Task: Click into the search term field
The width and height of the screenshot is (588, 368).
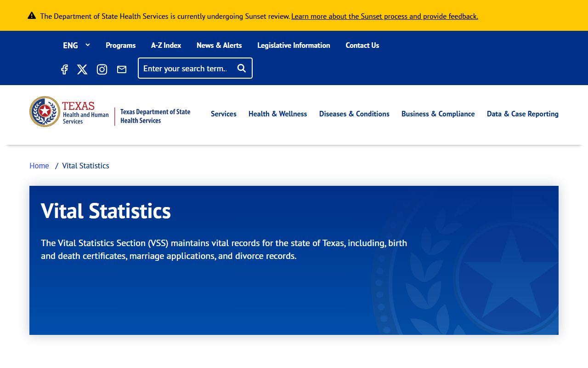Action: pyautogui.click(x=186, y=69)
